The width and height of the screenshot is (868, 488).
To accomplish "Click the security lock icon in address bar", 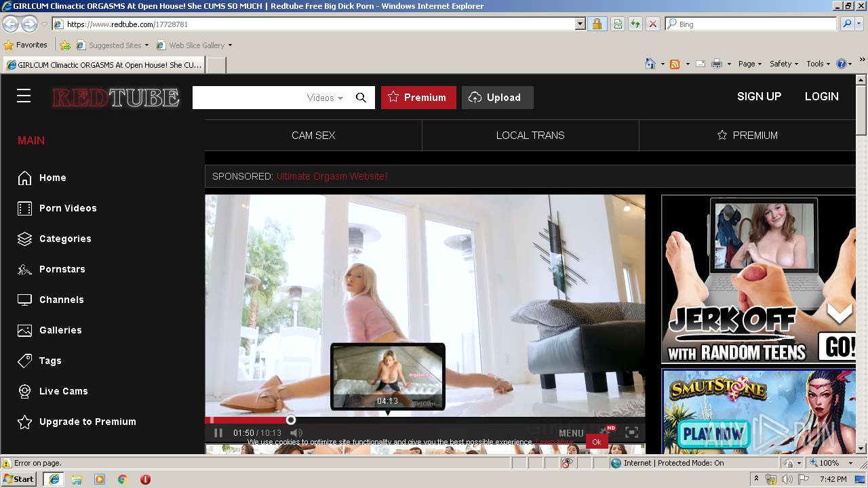I will [x=597, y=24].
